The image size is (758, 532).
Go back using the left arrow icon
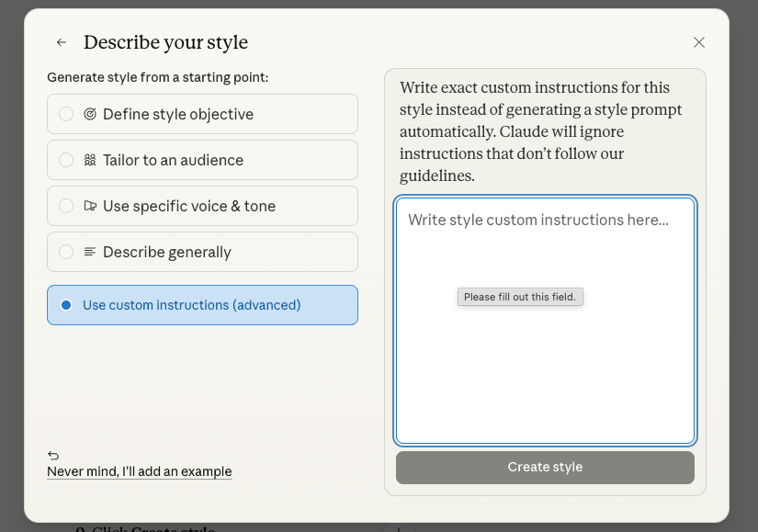pos(62,42)
